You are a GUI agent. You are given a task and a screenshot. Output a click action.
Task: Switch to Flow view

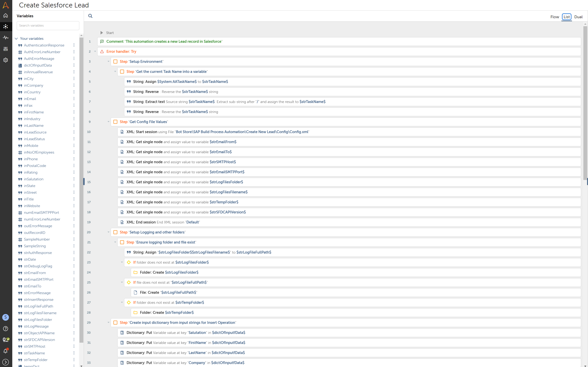click(x=555, y=17)
